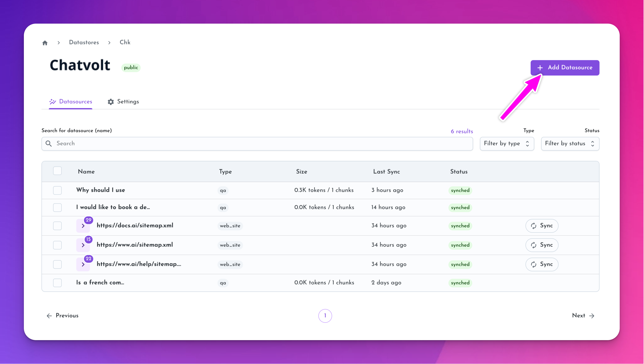Click the Sync icon on the help sitemap row
This screenshot has width=644, height=364.
534,264
